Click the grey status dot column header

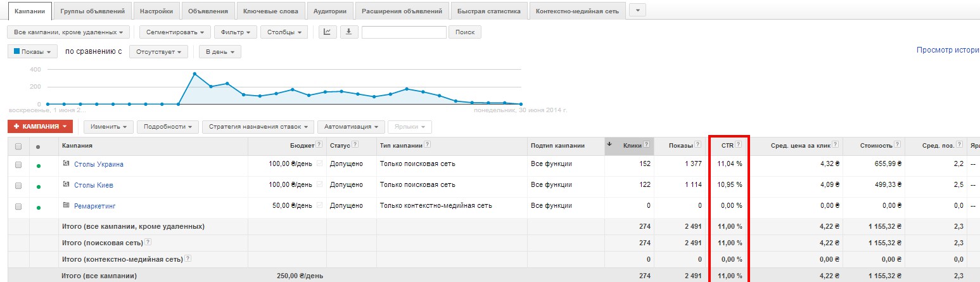click(x=39, y=146)
